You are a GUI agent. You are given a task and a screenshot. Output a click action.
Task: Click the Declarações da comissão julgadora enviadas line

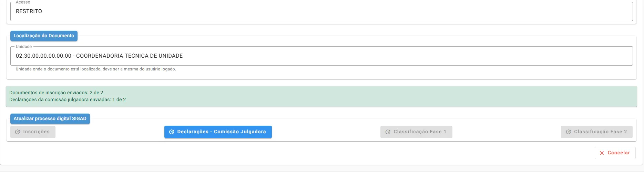tap(68, 100)
